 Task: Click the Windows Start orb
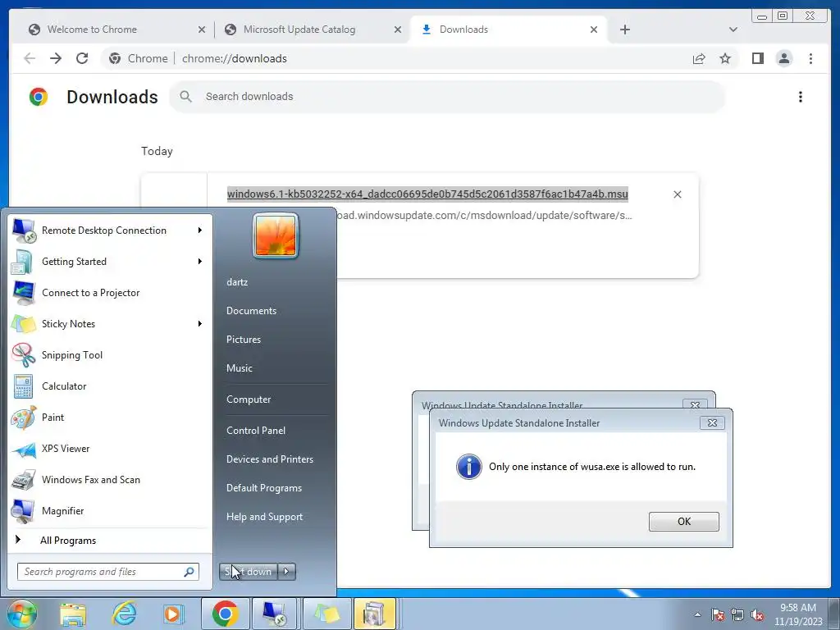tap(21, 614)
